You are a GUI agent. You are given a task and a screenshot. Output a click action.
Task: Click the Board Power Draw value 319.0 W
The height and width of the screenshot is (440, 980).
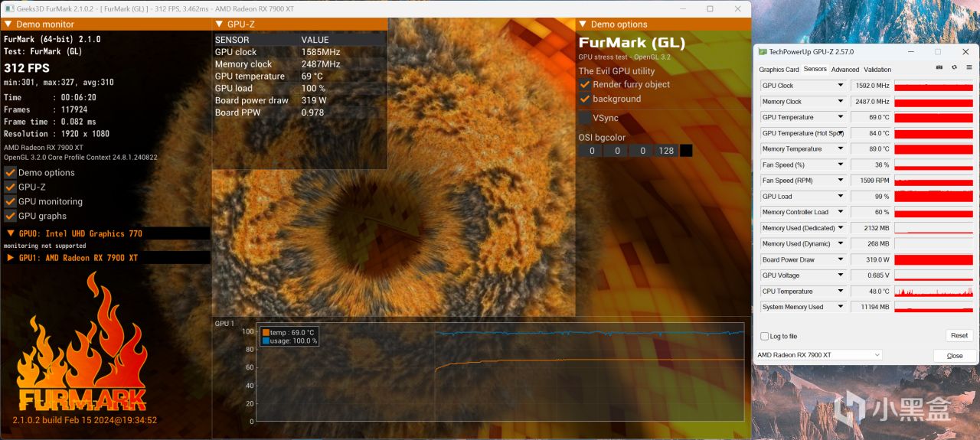tap(871, 259)
